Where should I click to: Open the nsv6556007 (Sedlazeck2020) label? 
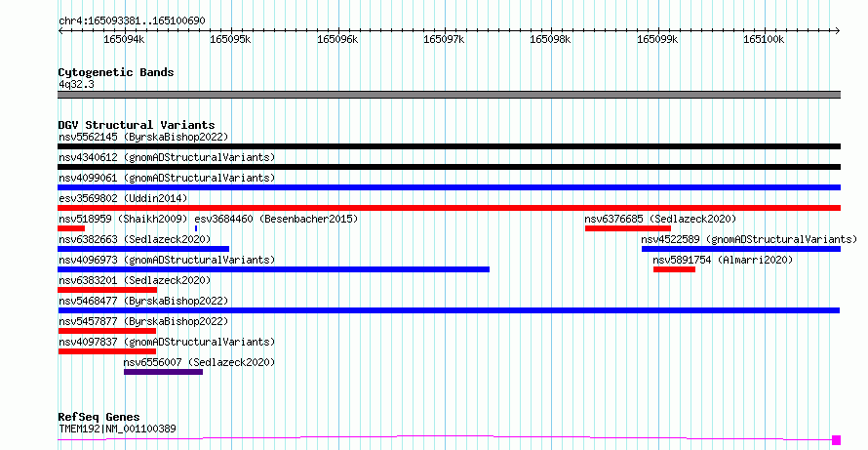(199, 362)
